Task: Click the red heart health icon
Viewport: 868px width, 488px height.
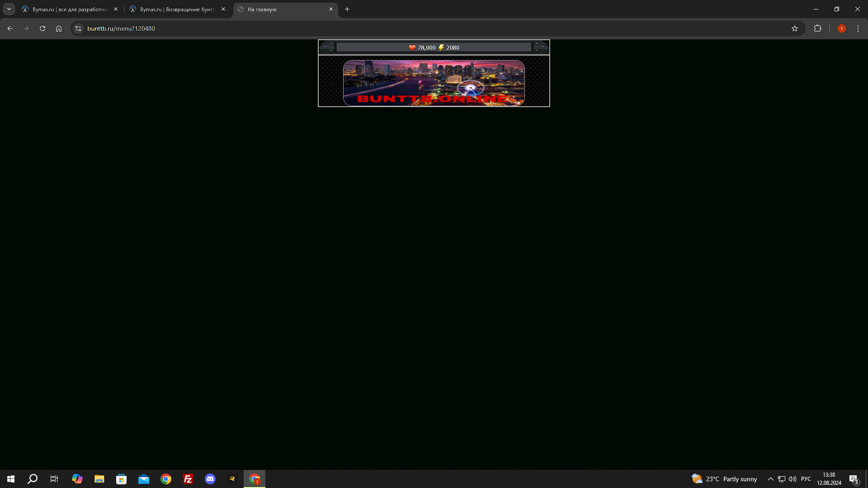Action: [x=412, y=47]
